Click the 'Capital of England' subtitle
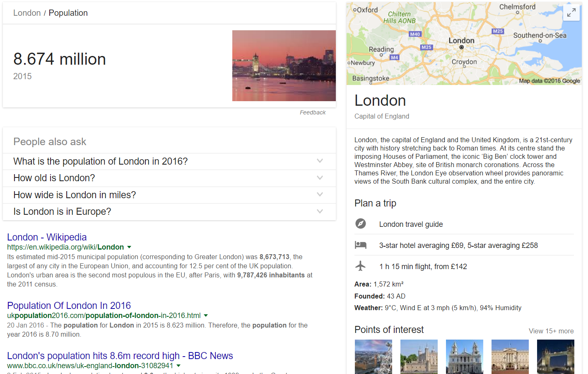This screenshot has height=374, width=588. [x=382, y=116]
